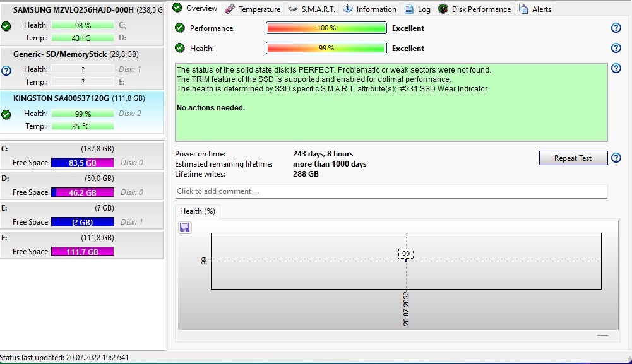Open the Log tab
632x364 pixels.
click(417, 9)
